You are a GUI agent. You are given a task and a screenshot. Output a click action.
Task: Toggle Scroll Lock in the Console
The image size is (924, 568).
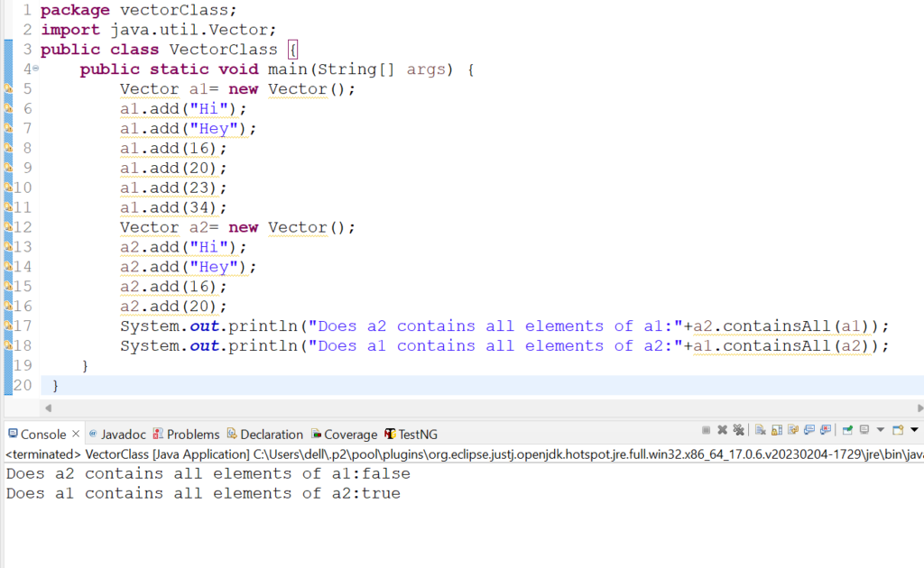[x=777, y=430]
